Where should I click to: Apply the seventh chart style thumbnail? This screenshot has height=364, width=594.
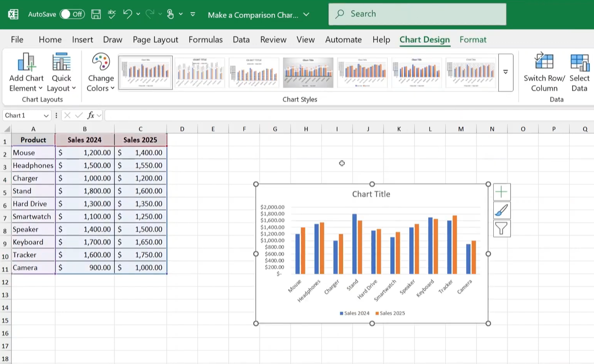point(470,73)
